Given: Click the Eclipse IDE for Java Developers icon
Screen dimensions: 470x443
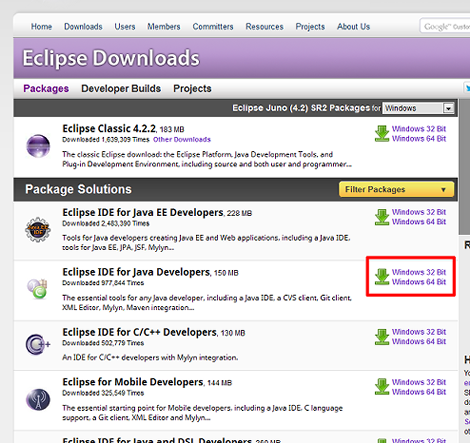Looking at the screenshot, I should pyautogui.click(x=37, y=289).
